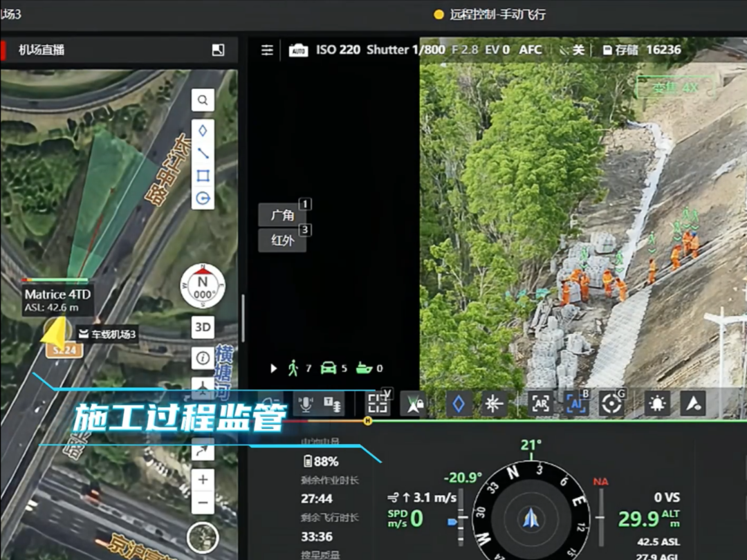The image size is (747, 560).
Task: Click the SPD m/s speed reading
Action: (x=405, y=518)
